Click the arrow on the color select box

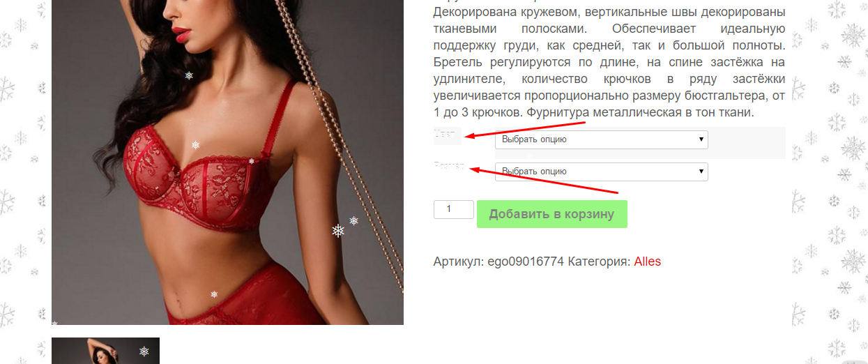pyautogui.click(x=701, y=139)
